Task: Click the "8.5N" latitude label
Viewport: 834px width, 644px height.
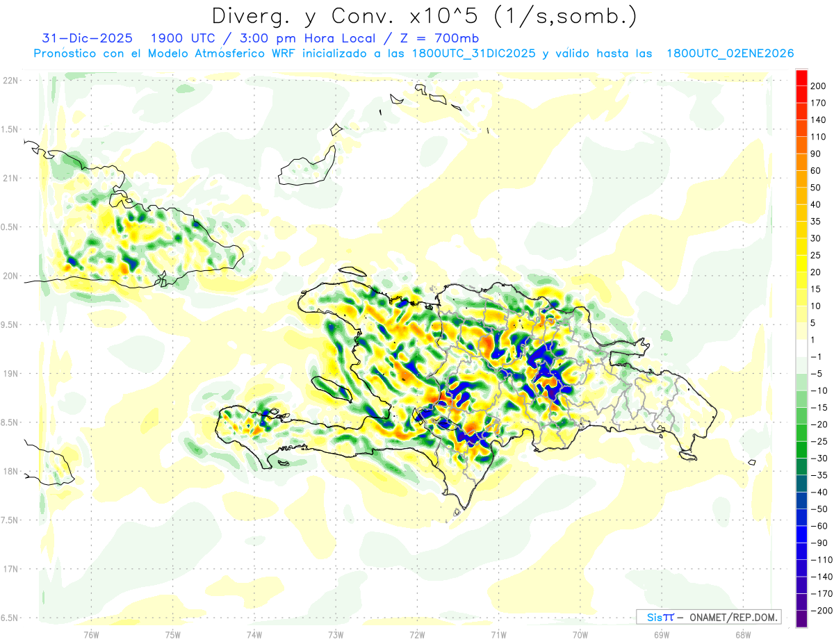Action: pyautogui.click(x=10, y=422)
